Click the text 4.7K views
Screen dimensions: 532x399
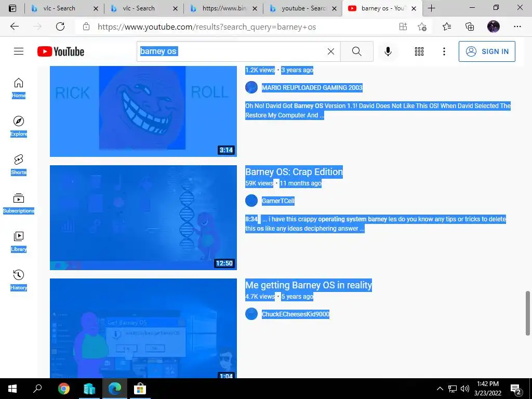260,297
